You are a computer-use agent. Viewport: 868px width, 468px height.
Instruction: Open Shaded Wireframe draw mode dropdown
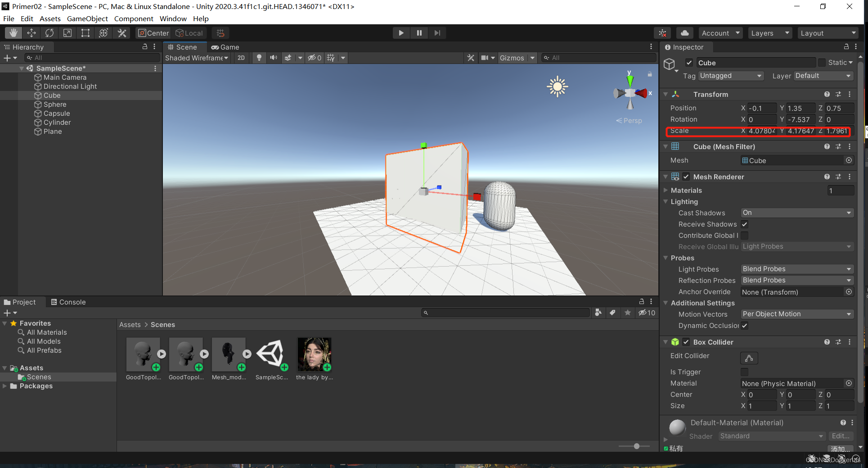(x=197, y=58)
